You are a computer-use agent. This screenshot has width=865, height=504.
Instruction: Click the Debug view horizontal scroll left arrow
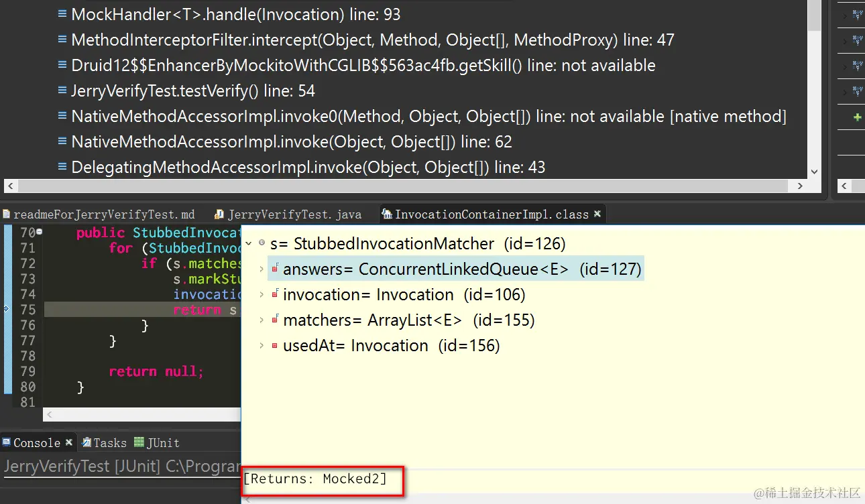coord(10,186)
